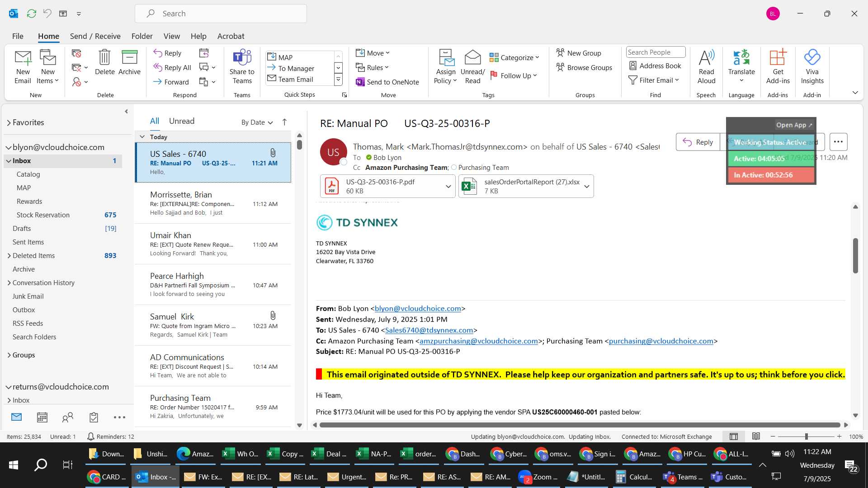This screenshot has height=488, width=868.
Task: Expand Categorize dropdown
Action: coord(514,57)
